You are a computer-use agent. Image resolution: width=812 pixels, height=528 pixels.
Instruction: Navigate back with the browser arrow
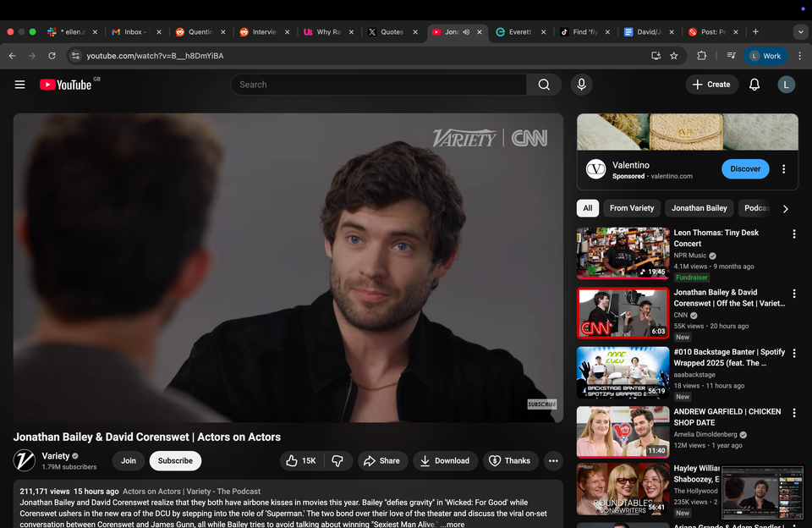11,56
